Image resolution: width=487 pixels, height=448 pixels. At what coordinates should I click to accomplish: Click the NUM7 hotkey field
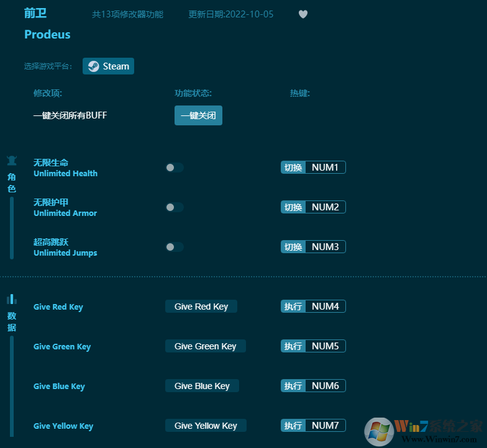point(325,426)
